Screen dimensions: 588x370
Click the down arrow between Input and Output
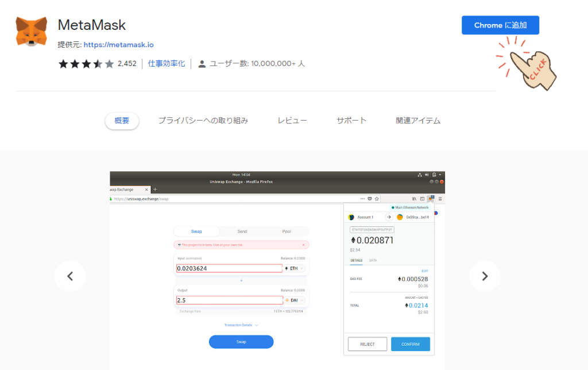pyautogui.click(x=241, y=280)
